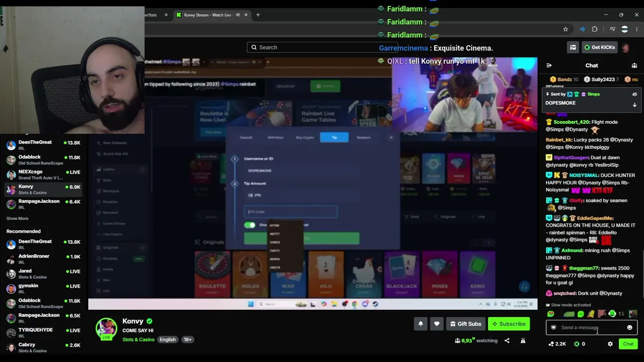Click Bandz in the gift leaderboard

[x=564, y=79]
